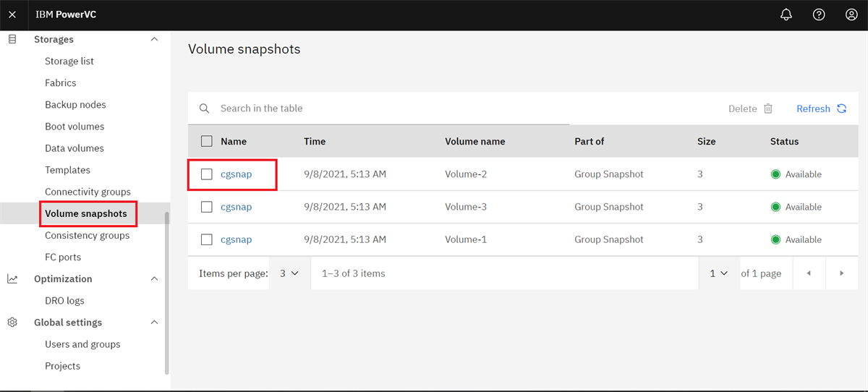Click the Storages section icon
The image size is (868, 392).
click(x=12, y=40)
